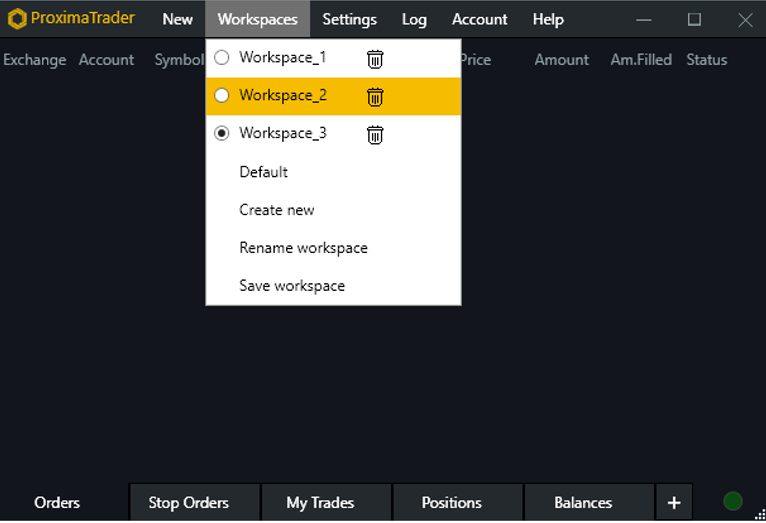Open the Help menu
Viewport: 766px width, 523px height.
coord(548,19)
